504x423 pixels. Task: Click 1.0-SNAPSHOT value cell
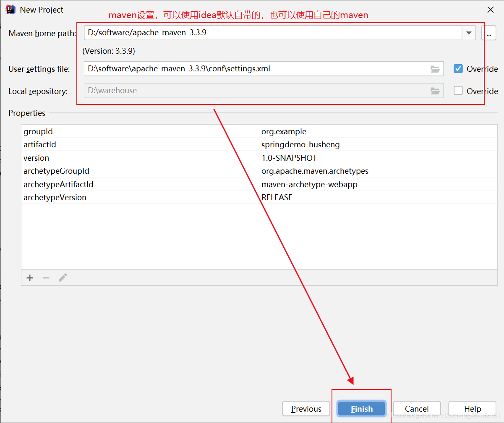(379, 158)
